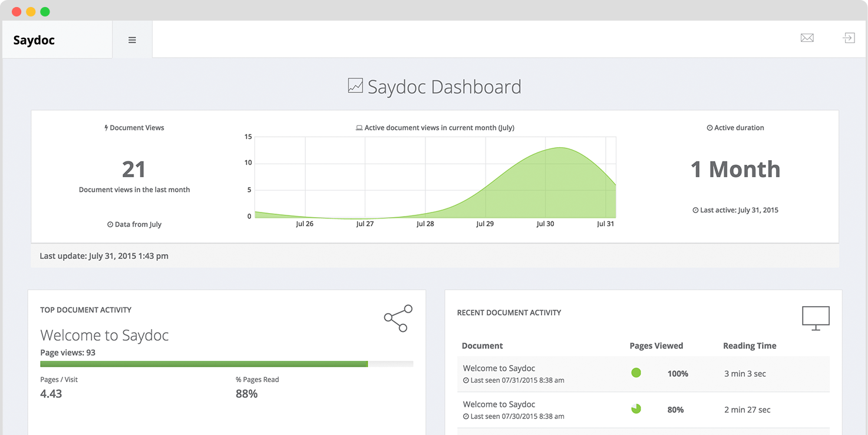Click the Jul 28 axis label
The width and height of the screenshot is (868, 435).
(x=425, y=224)
